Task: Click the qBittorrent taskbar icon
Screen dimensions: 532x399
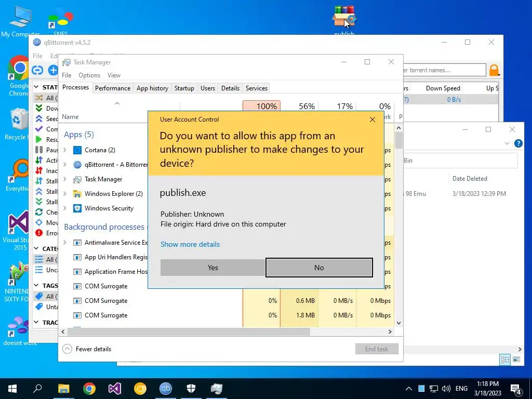Action: click(x=166, y=389)
